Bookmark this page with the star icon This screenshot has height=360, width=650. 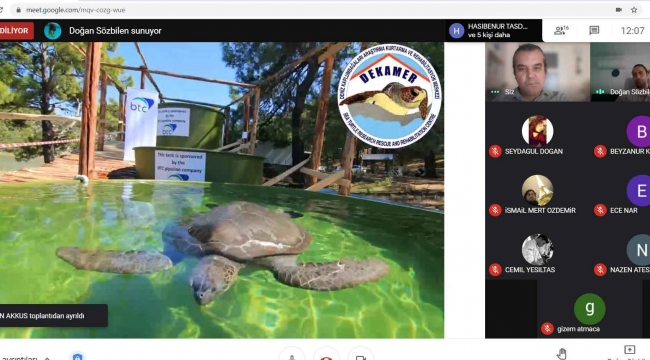click(634, 10)
